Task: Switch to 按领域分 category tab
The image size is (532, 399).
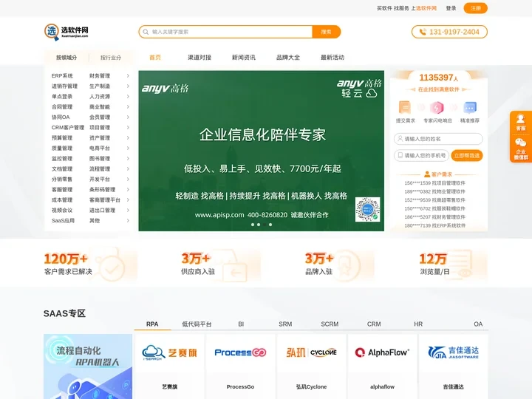Action: tap(66, 58)
